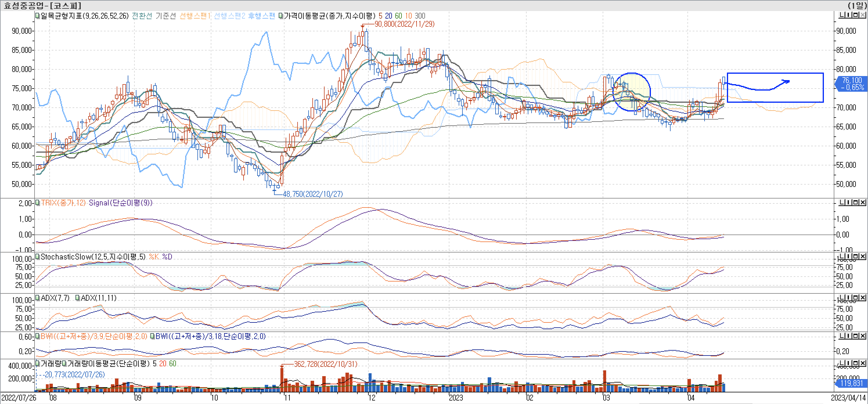This screenshot has width=868, height=404.
Task: Close the ADX indicator pane
Action: 862,297
